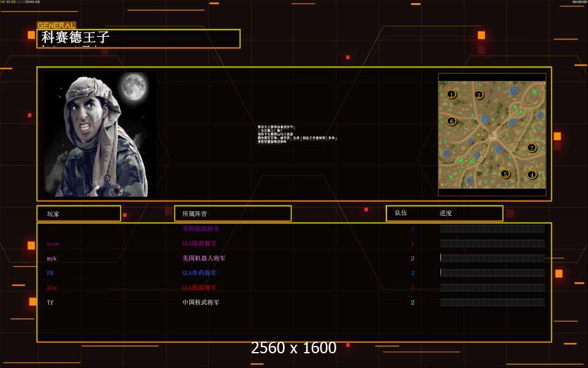Click the general's portrait image
This screenshot has height=368, width=588.
[98, 135]
